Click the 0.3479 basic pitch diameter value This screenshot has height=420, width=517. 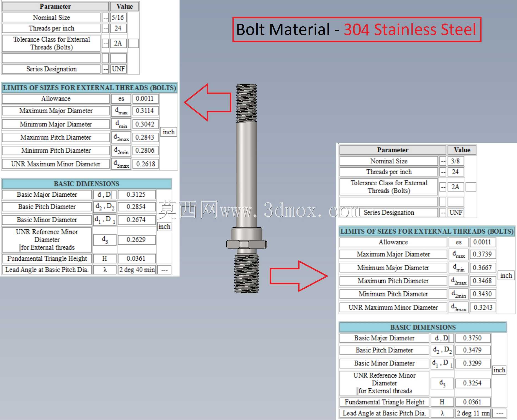click(x=473, y=350)
